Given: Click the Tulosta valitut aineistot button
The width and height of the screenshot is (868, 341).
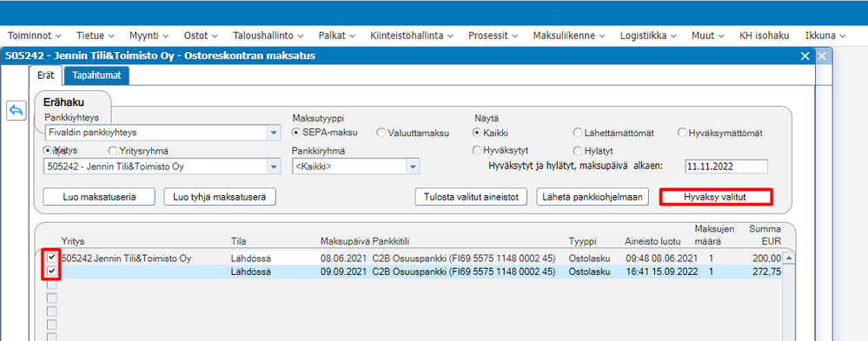Looking at the screenshot, I should point(471,197).
